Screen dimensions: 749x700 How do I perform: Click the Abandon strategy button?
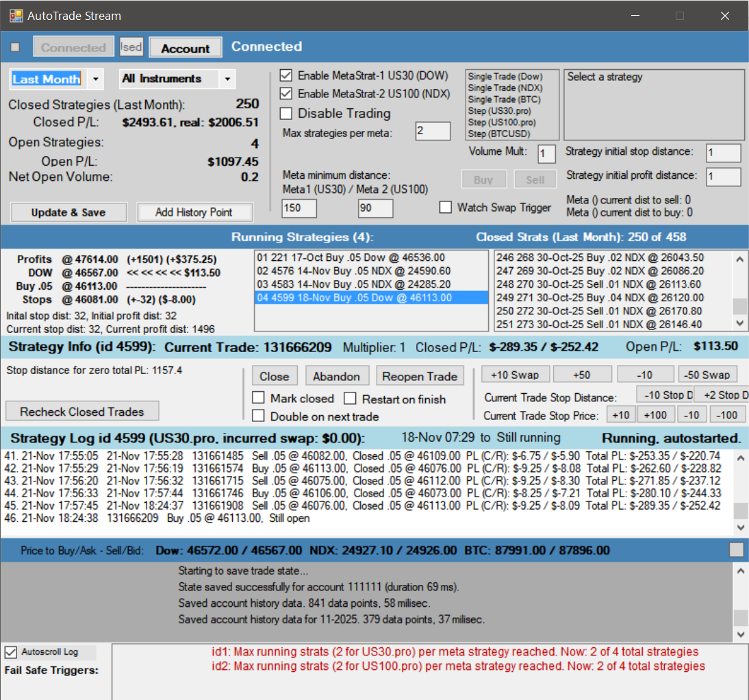coord(336,376)
